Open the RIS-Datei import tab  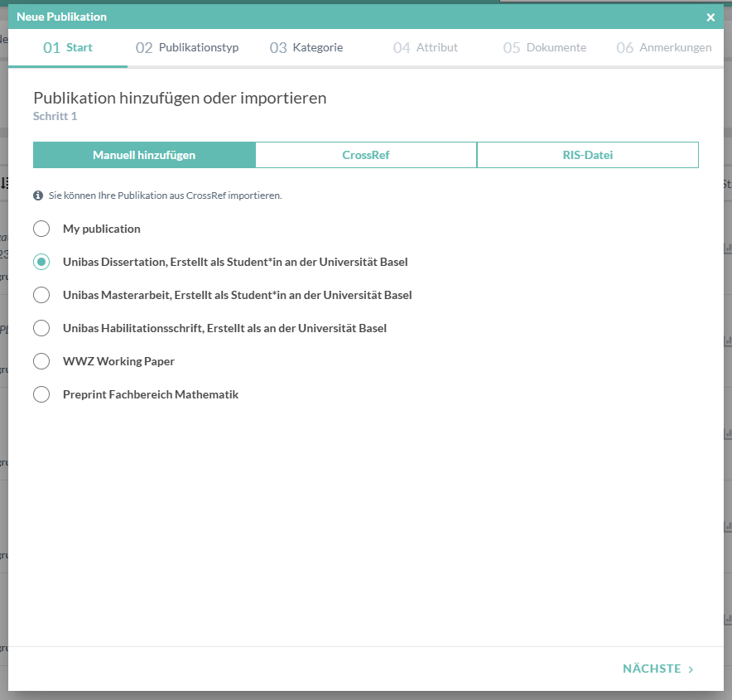[x=587, y=155]
